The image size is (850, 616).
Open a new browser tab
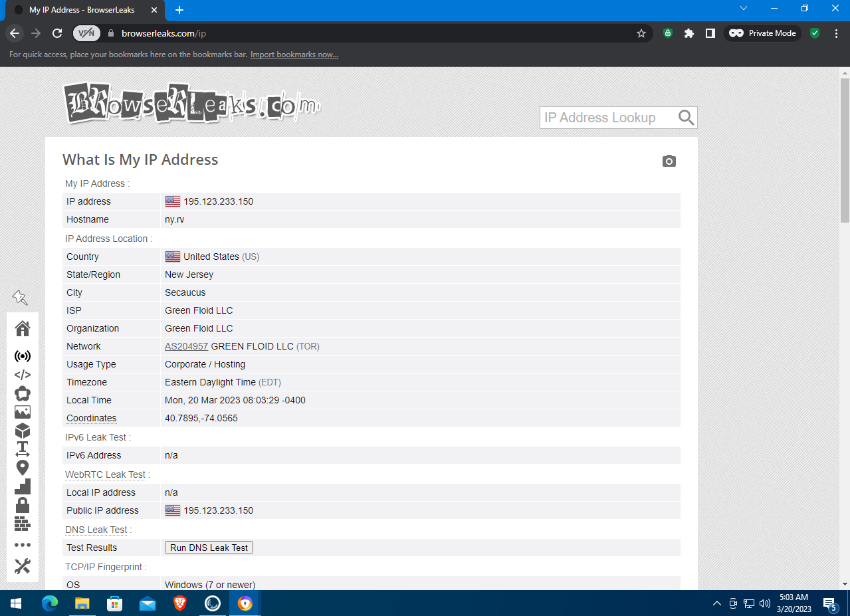click(179, 10)
